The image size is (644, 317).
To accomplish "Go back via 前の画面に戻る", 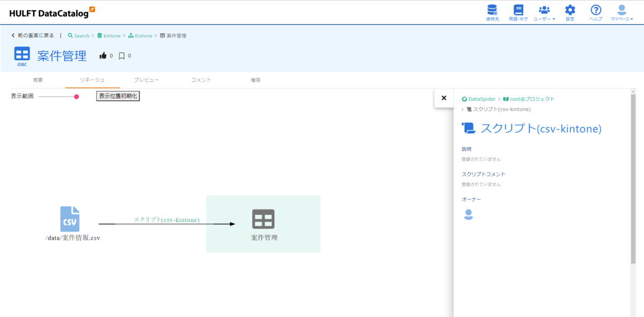I will pos(33,35).
